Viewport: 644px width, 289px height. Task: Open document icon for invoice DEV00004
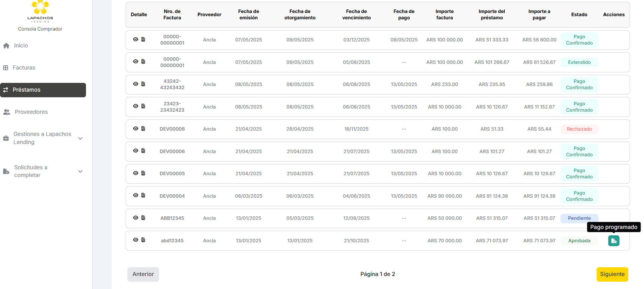point(143,195)
